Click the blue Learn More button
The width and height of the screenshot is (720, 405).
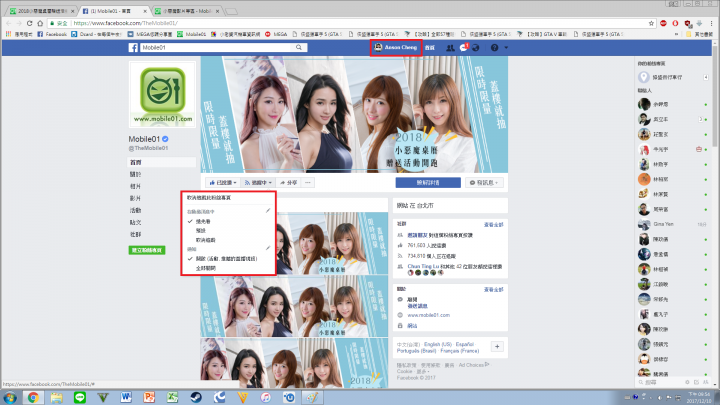point(428,183)
